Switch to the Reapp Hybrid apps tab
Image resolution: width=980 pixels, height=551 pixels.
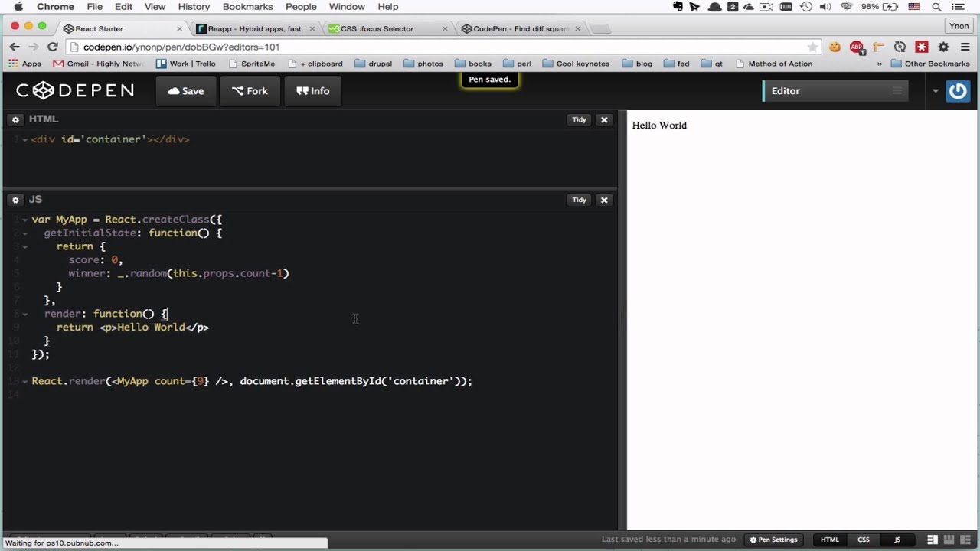[x=254, y=29]
